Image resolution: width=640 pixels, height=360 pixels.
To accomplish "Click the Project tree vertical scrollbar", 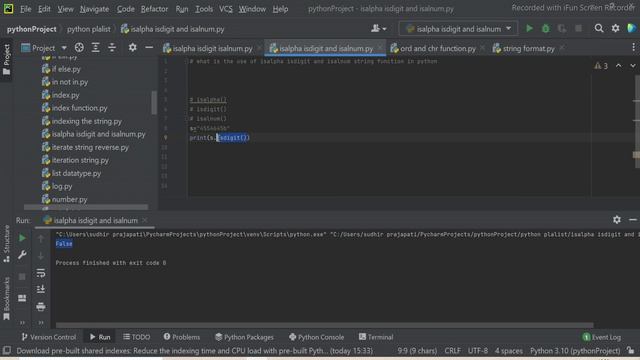I will pos(154,102).
